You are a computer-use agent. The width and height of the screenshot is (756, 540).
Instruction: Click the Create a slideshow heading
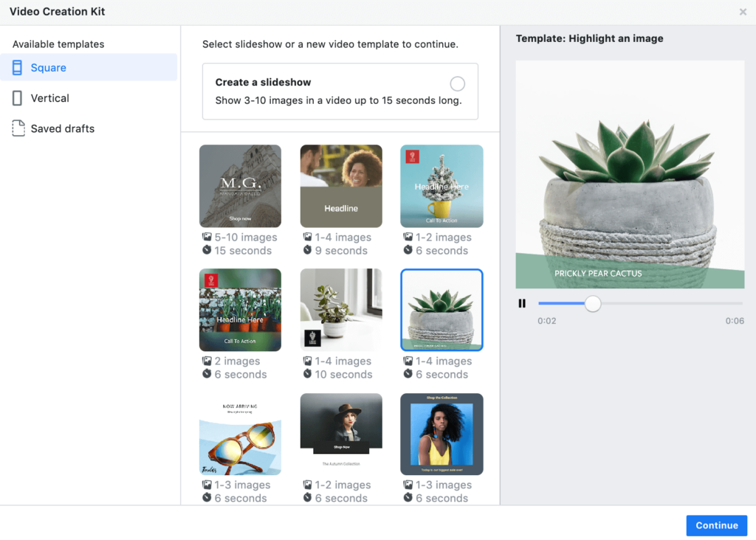[264, 83]
